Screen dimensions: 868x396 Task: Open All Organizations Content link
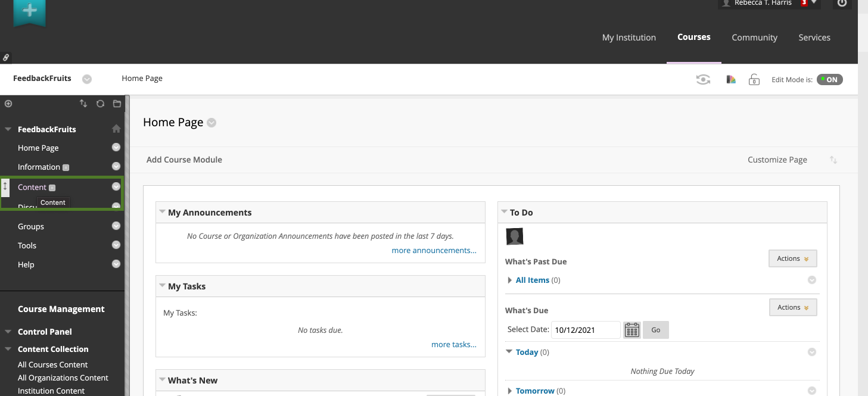[63, 378]
